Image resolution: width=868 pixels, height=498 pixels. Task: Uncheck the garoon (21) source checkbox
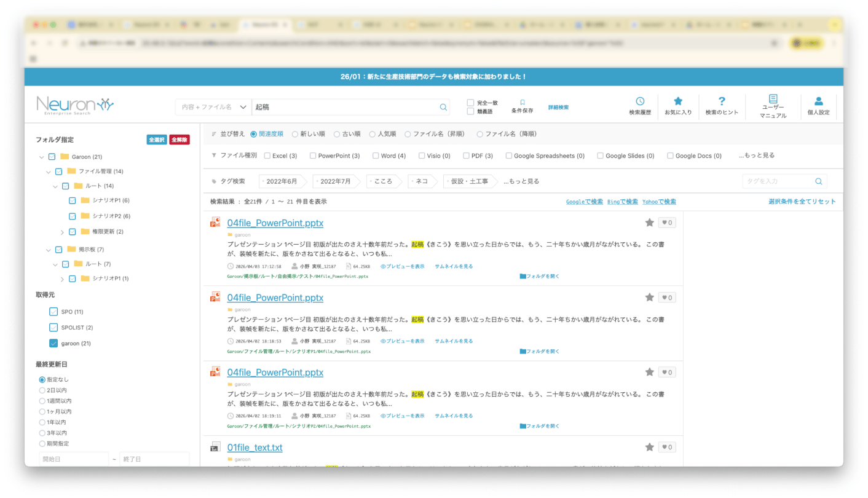53,343
